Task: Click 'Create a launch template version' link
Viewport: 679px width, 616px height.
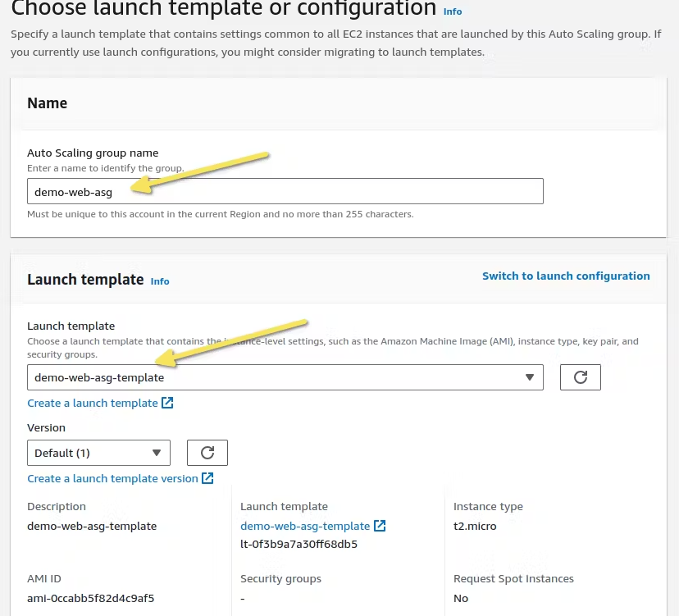Action: tap(112, 479)
